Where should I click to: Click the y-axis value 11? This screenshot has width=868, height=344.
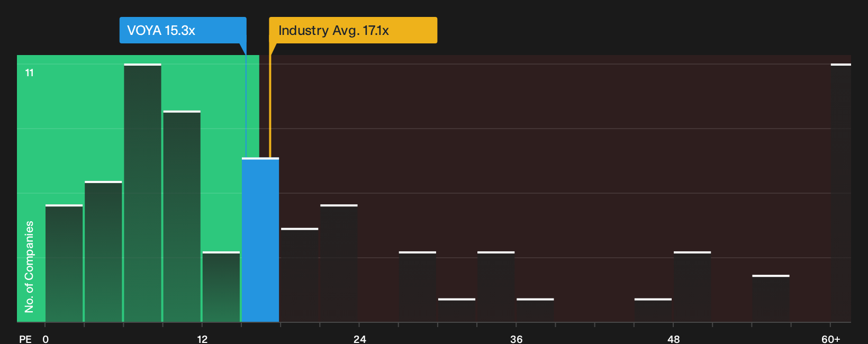[30, 73]
